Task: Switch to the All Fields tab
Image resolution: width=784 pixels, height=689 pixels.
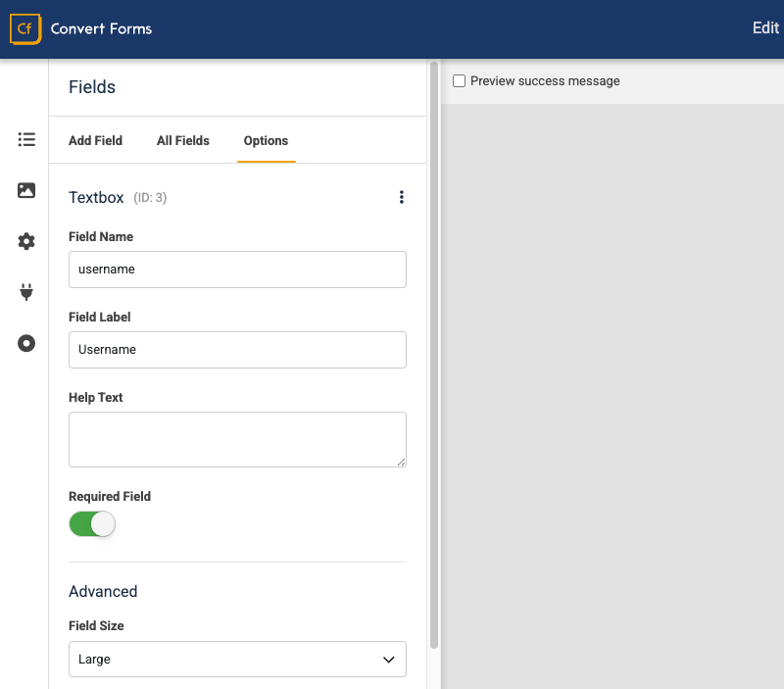Action: (183, 140)
